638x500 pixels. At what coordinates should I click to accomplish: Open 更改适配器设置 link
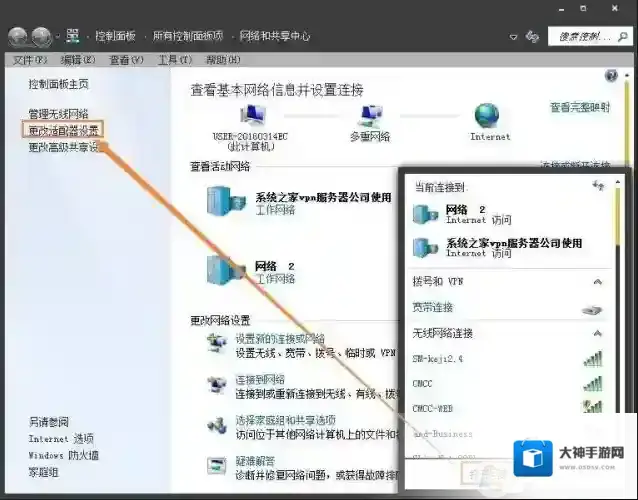(x=63, y=130)
